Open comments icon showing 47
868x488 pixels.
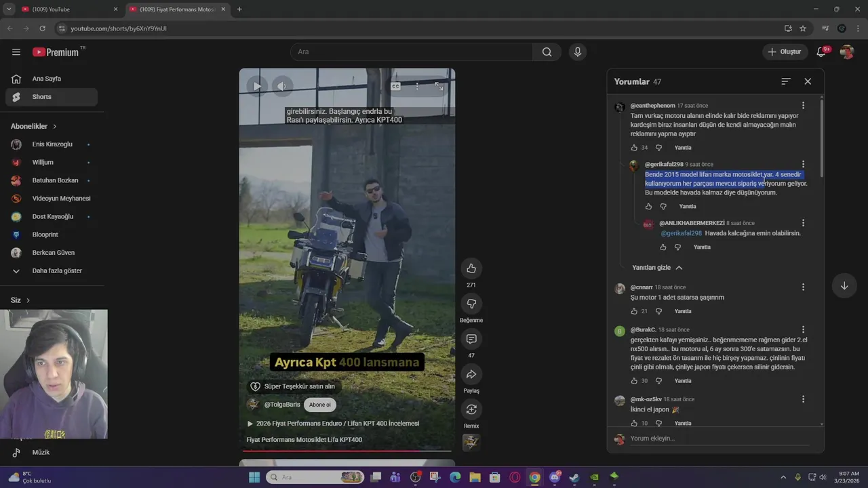coord(471,339)
